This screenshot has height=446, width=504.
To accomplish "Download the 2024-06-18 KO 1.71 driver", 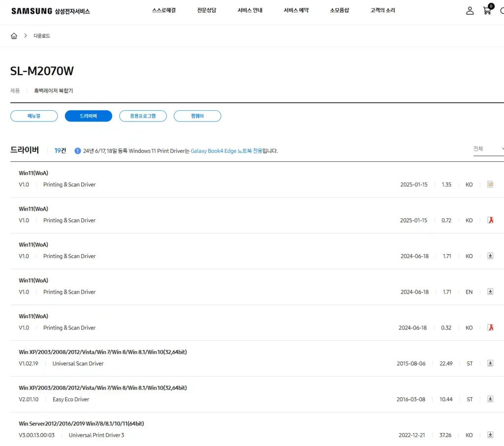I will [490, 256].
